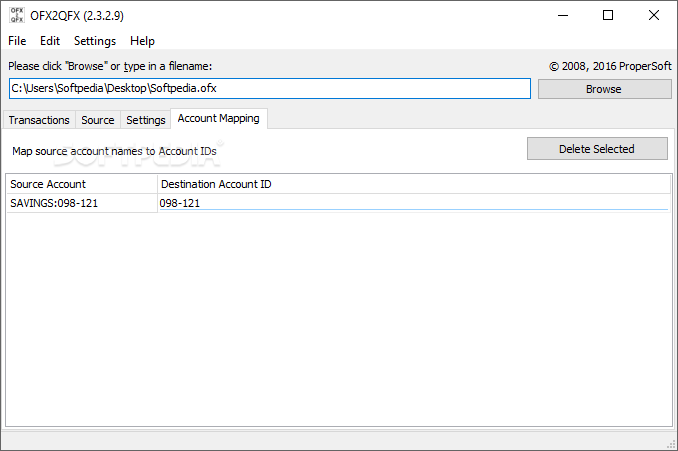The image size is (678, 451).
Task: Click the Browse button
Action: coord(604,89)
